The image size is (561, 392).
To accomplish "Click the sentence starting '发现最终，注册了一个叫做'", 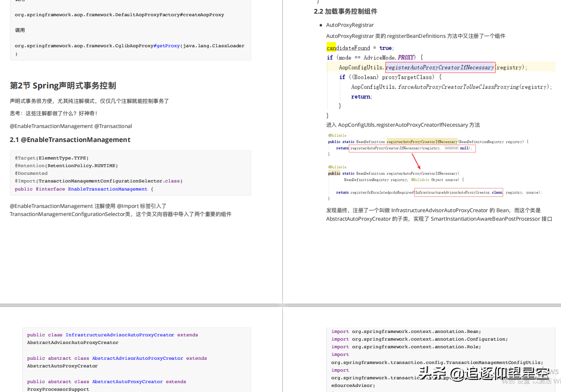I will [x=433, y=210].
